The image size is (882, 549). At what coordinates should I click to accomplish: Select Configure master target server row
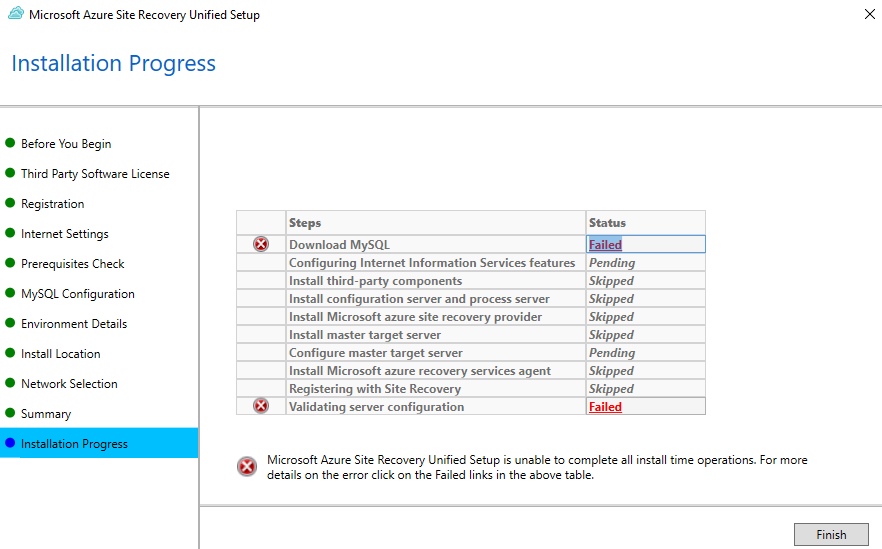point(436,353)
